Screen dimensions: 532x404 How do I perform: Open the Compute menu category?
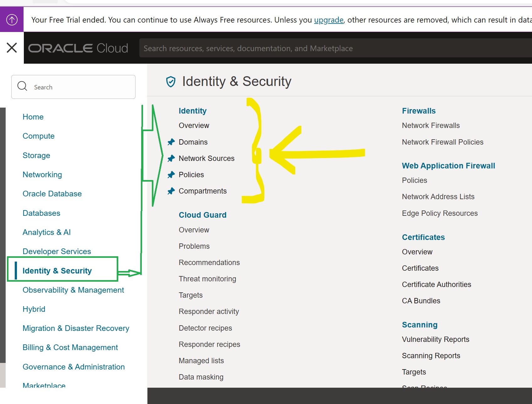(x=39, y=136)
